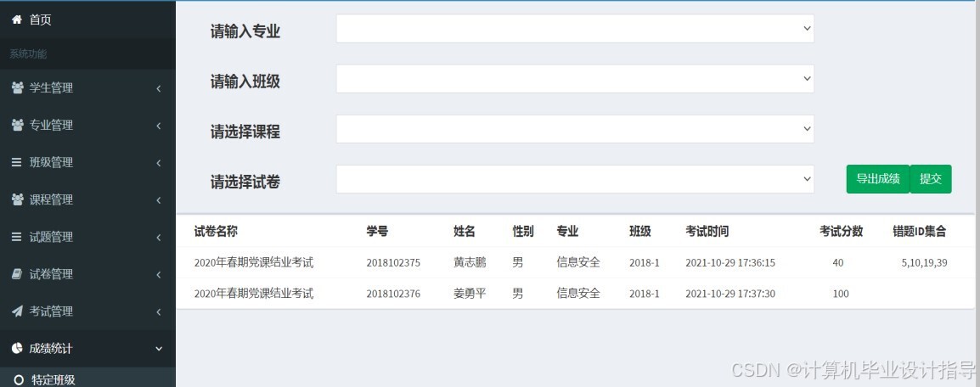Screen dimensions: 980x387
Task: Open 课程管理 menu item
Action: [x=87, y=199]
